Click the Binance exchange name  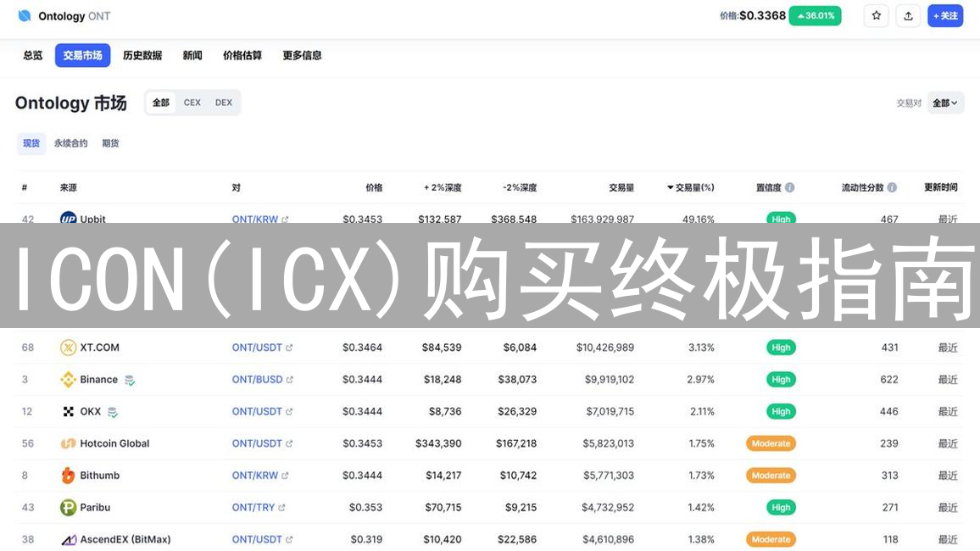98,379
